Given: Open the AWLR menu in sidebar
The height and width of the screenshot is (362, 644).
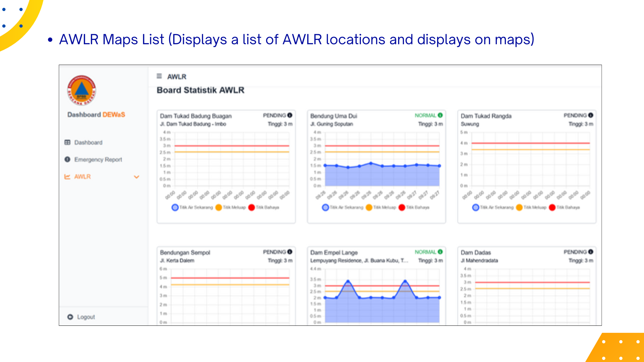Looking at the screenshot, I should (x=82, y=177).
